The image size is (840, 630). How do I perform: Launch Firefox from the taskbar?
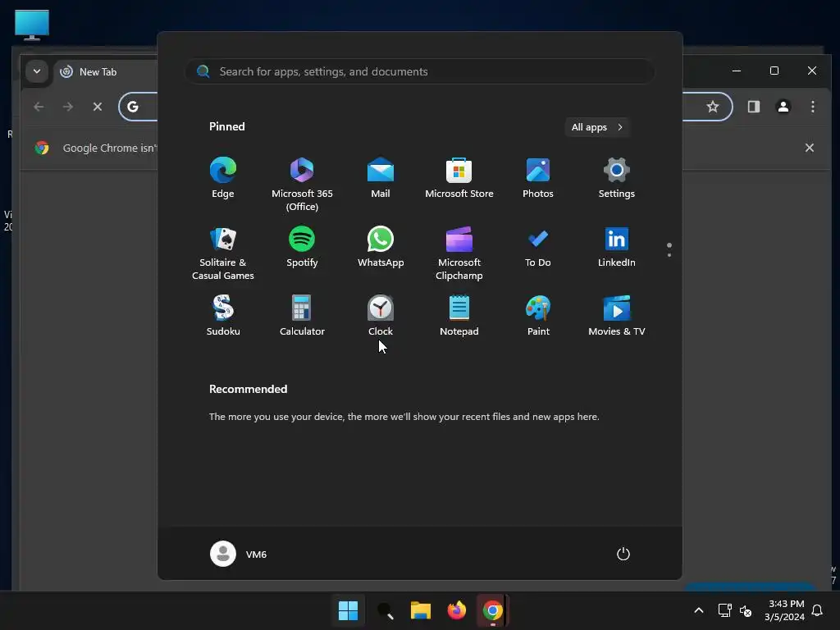click(456, 610)
